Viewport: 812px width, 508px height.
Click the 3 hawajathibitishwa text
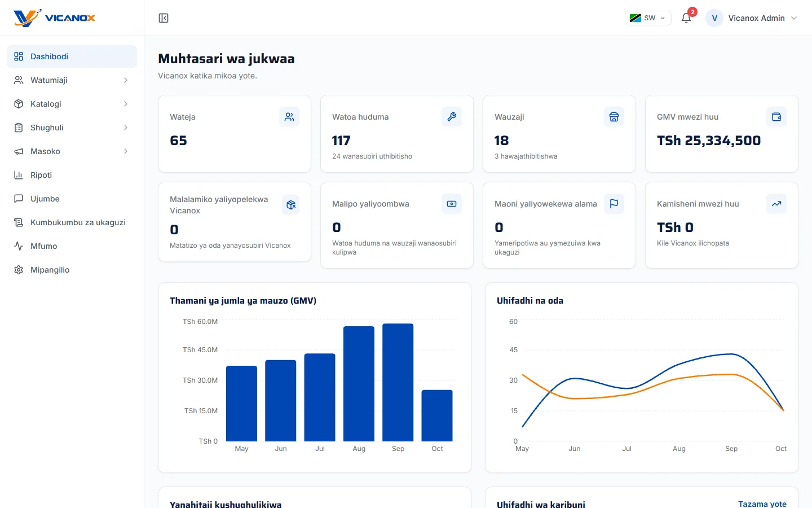coord(526,156)
